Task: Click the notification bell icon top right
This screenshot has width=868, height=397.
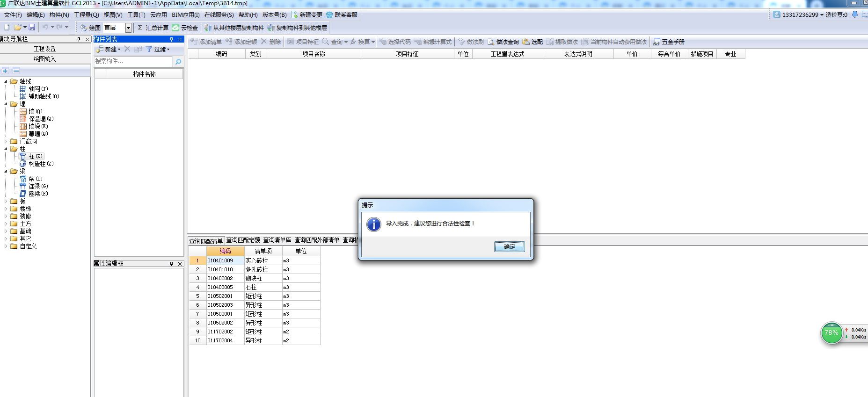Action: tap(855, 14)
